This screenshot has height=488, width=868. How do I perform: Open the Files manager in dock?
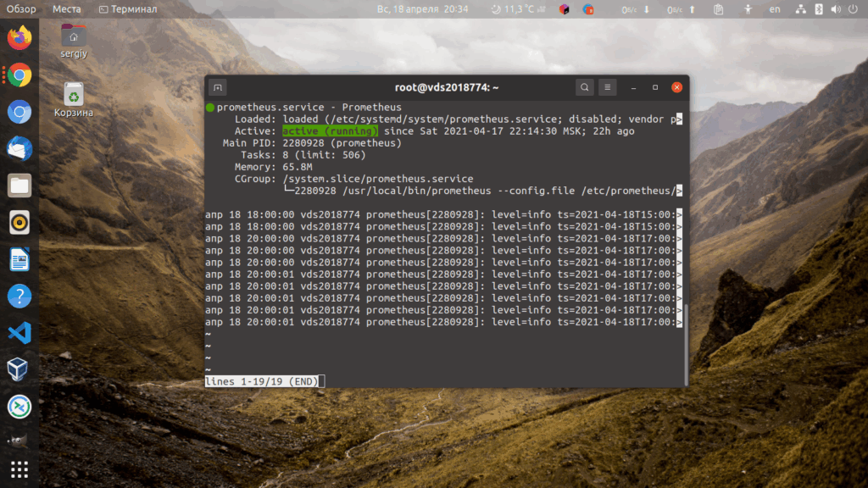tap(19, 186)
